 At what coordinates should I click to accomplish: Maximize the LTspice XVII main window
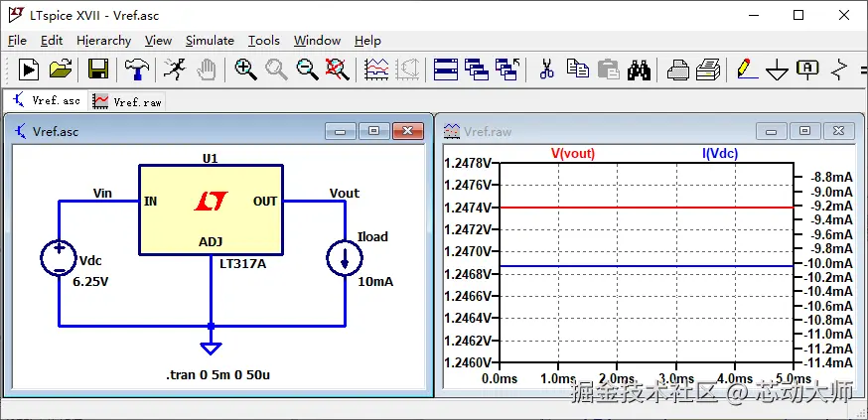(798, 15)
